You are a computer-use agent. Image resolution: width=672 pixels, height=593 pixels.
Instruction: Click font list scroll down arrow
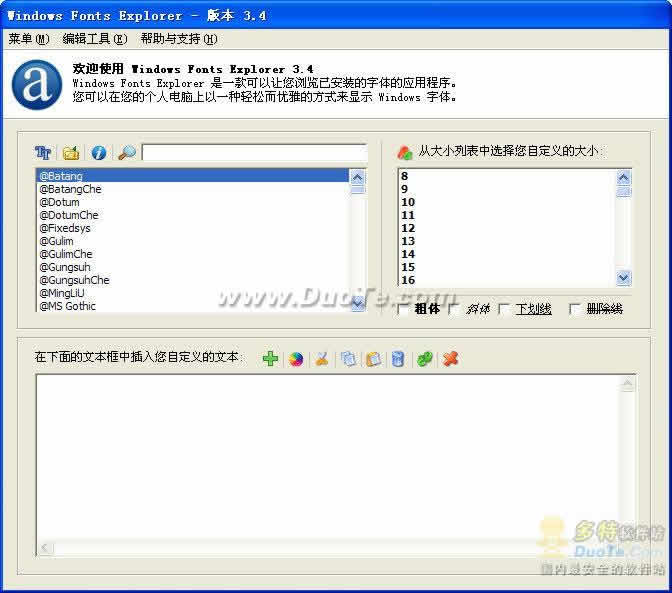(358, 303)
